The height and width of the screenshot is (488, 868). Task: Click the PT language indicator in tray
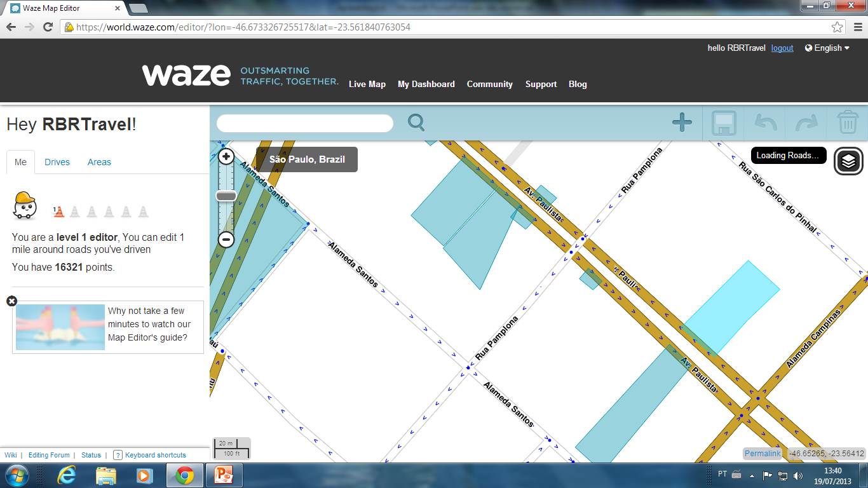722,474
